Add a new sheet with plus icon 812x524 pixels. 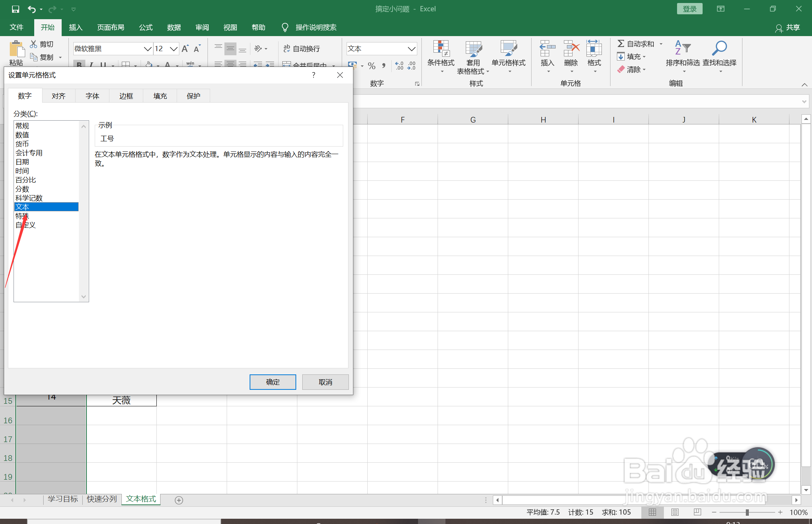179,500
